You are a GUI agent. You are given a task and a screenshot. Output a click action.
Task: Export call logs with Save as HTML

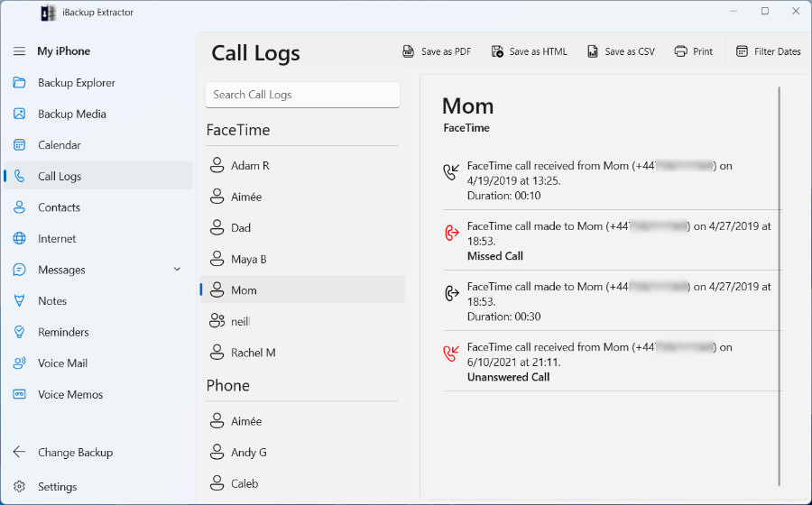point(530,51)
